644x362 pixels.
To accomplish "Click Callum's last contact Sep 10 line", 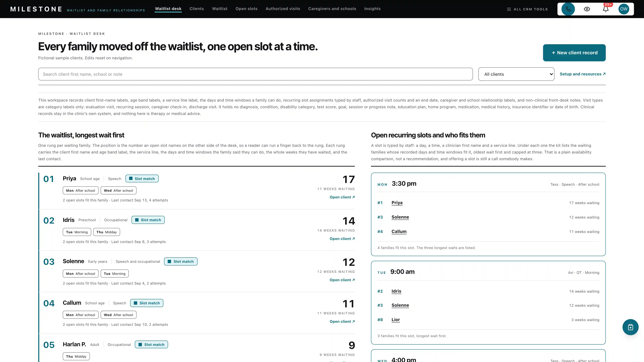I will pos(115,324).
